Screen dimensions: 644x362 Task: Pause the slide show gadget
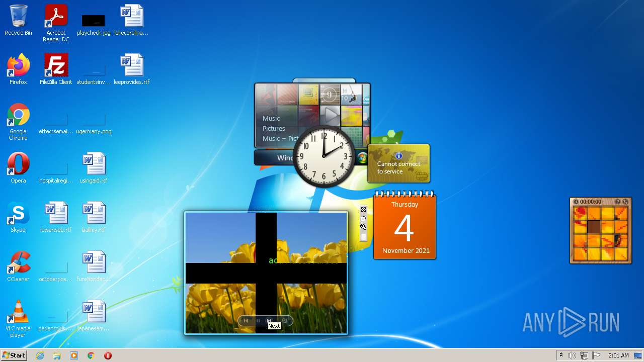pyautogui.click(x=258, y=320)
